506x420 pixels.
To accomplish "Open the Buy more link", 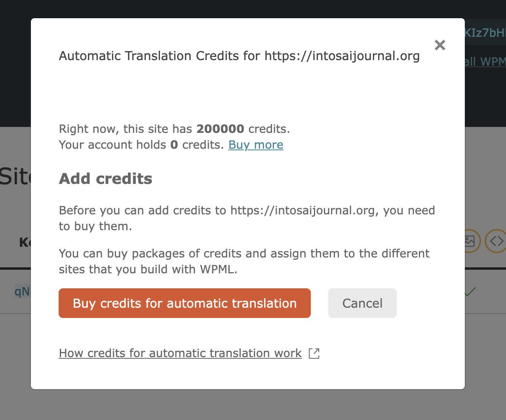I will [256, 145].
